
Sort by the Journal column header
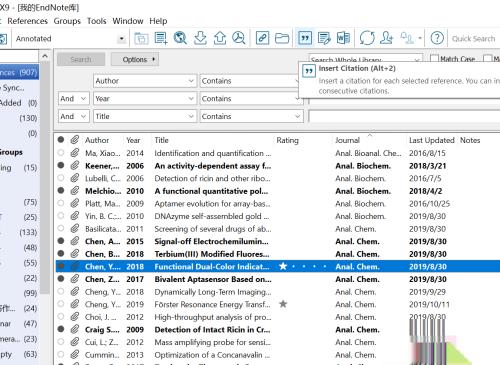[347, 140]
